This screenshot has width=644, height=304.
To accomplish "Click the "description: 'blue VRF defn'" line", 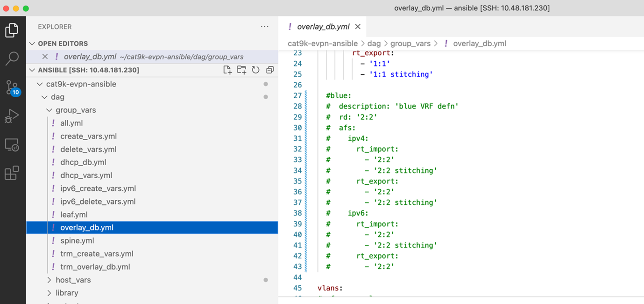I will point(392,107).
